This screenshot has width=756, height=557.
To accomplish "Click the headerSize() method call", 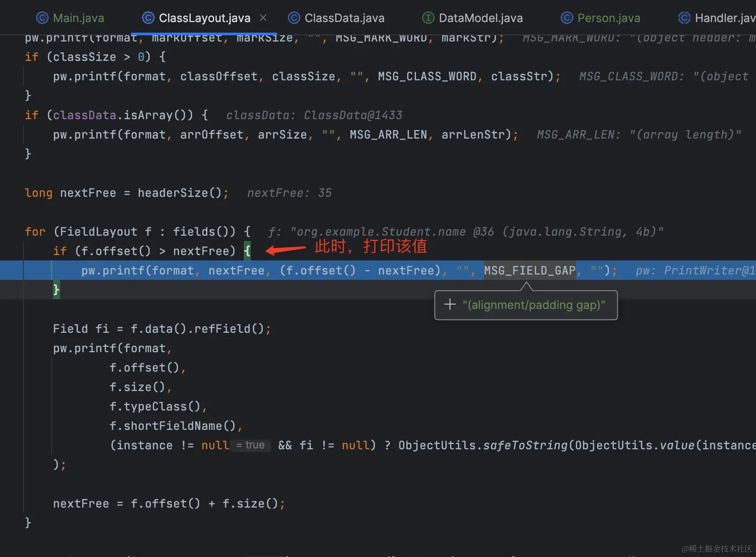I will point(180,193).
